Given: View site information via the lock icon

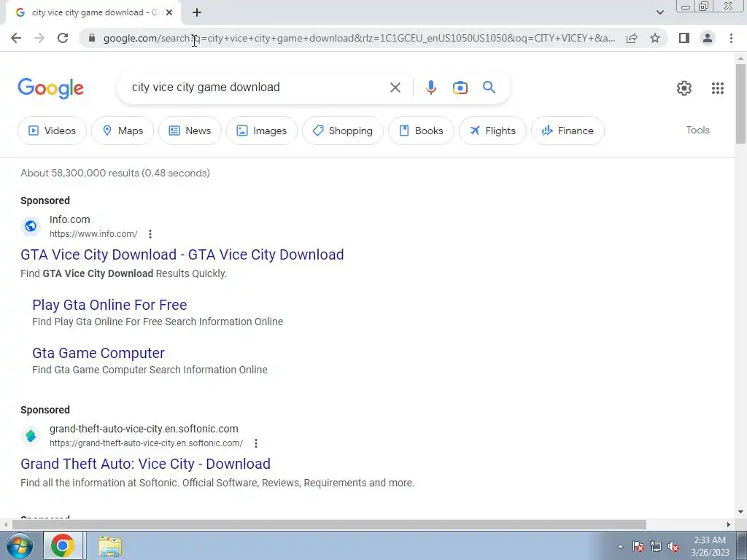Looking at the screenshot, I should point(92,38).
